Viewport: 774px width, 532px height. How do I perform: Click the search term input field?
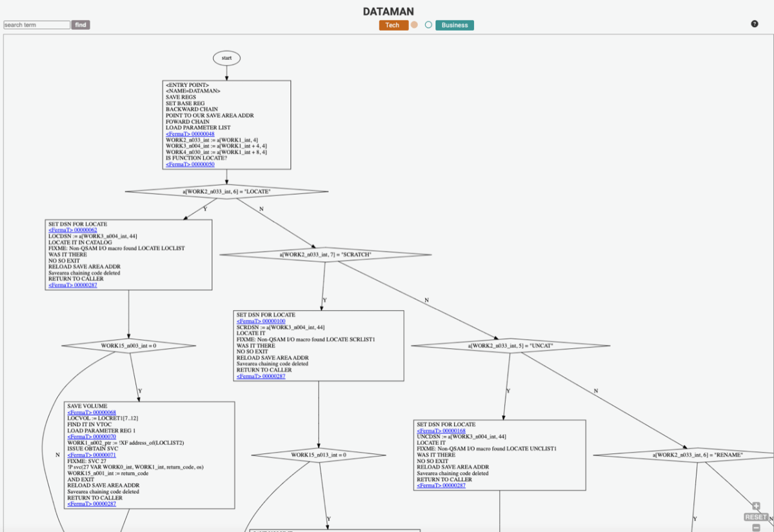coord(35,25)
